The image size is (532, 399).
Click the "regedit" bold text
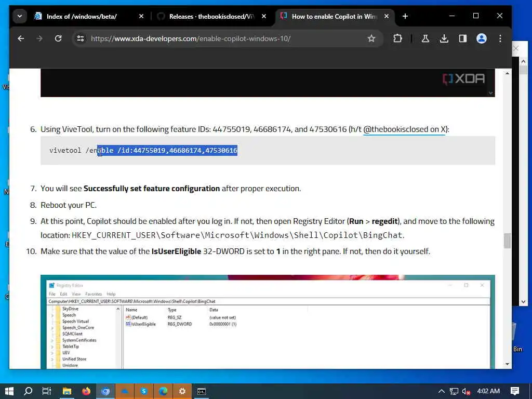[385, 221]
